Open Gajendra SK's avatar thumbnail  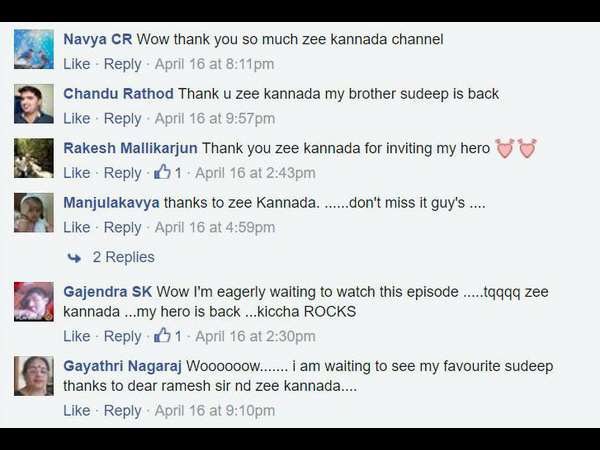(x=34, y=302)
